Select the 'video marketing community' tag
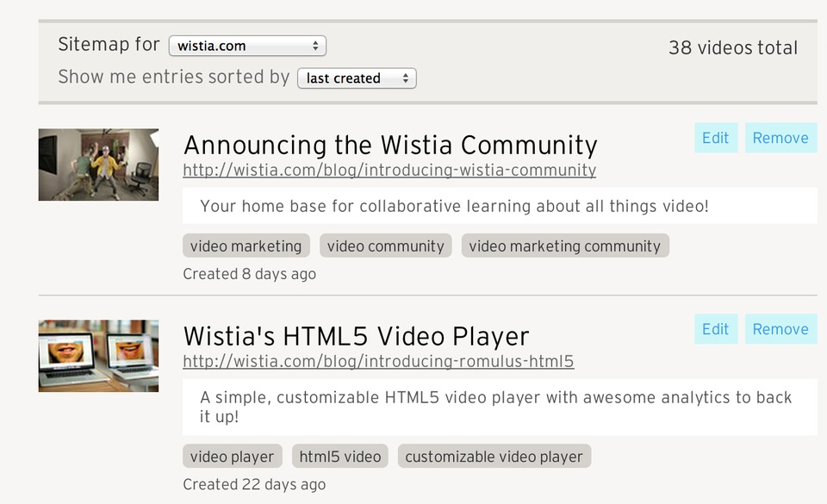The image size is (827, 504). (565, 246)
